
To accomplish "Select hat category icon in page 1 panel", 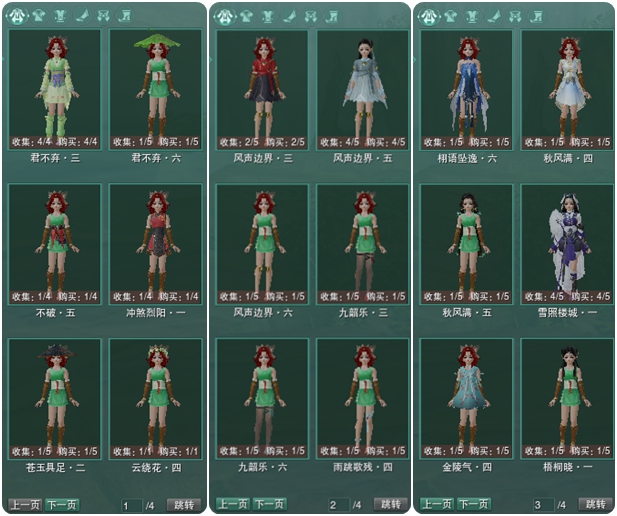I will pos(82,16).
